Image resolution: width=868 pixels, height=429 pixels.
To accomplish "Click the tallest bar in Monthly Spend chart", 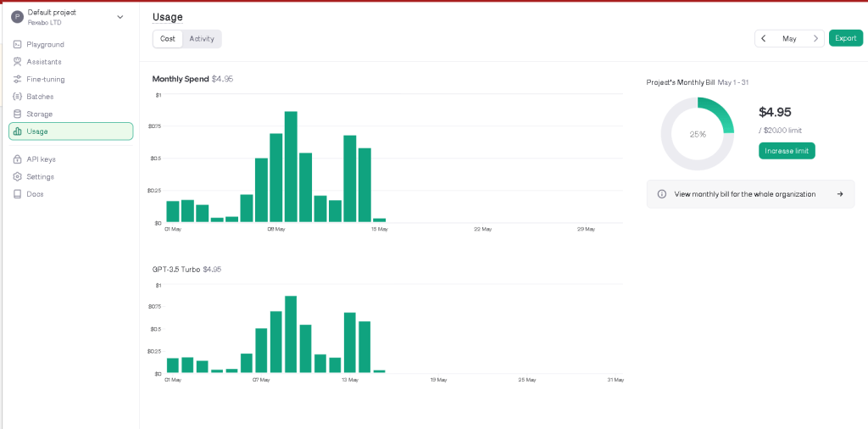I will (292, 167).
